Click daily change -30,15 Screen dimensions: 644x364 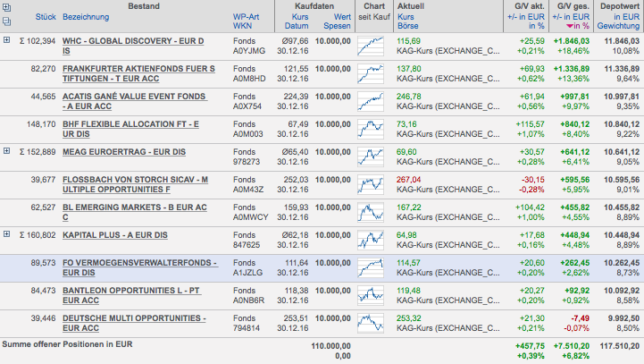click(533, 180)
